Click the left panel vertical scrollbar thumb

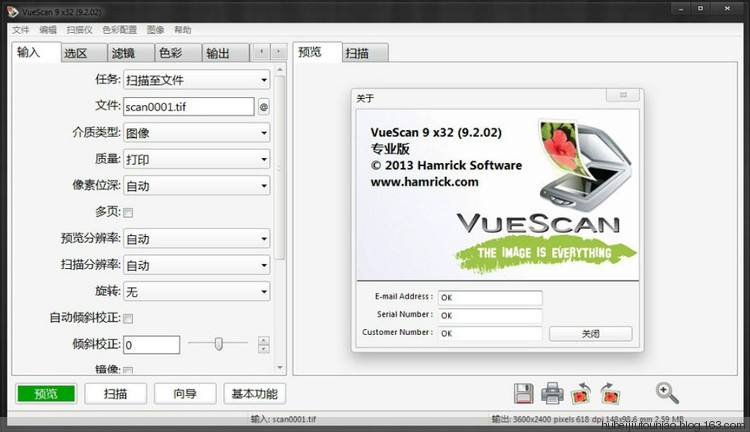[280, 167]
